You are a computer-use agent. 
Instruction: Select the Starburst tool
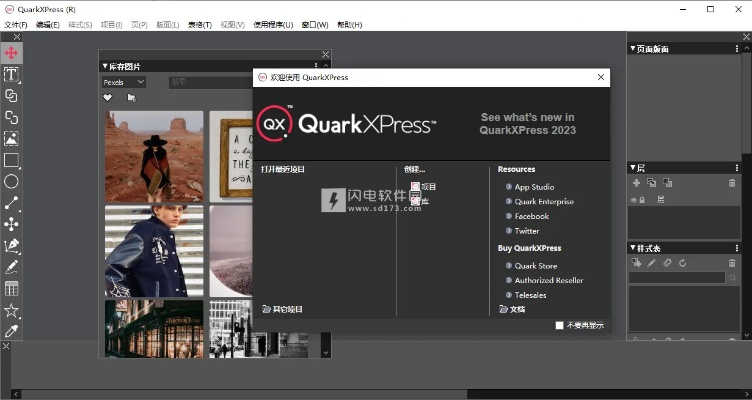[x=11, y=310]
